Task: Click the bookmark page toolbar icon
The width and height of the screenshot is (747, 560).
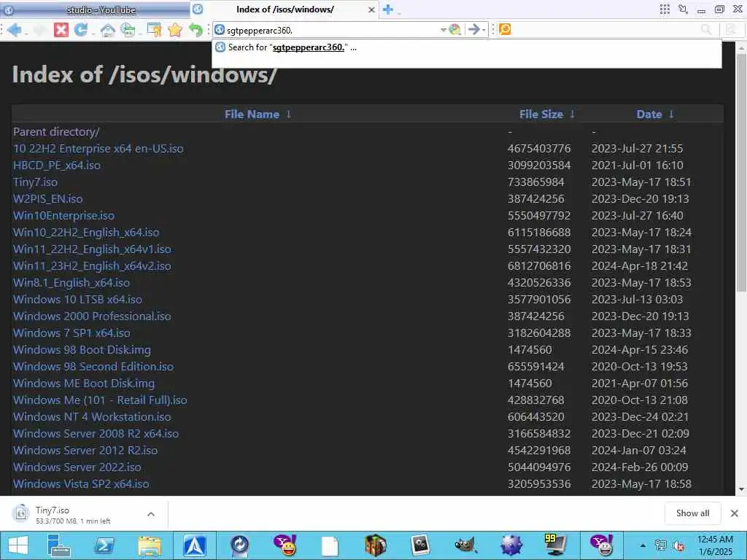Action: [155, 30]
